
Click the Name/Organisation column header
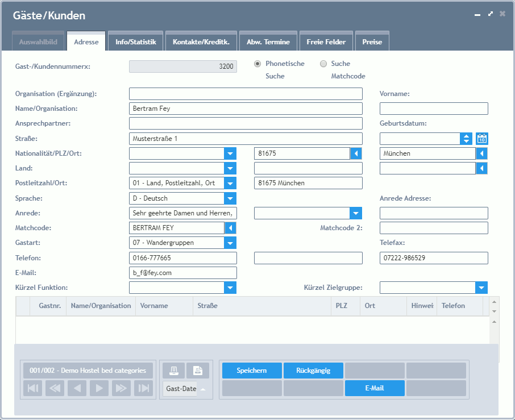pyautogui.click(x=101, y=306)
